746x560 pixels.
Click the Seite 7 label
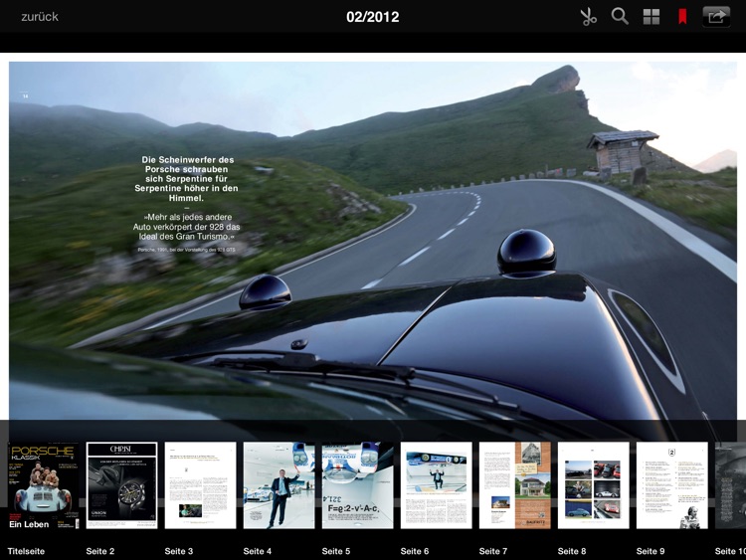coord(493,551)
